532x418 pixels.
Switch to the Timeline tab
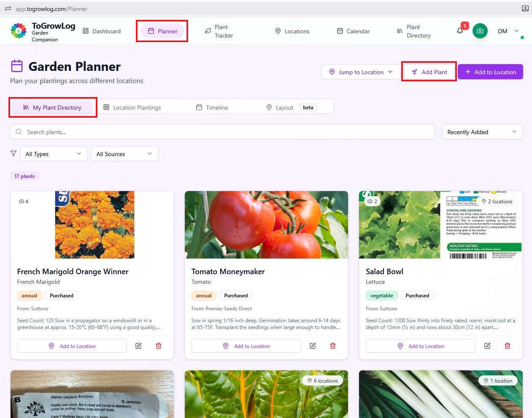point(212,108)
